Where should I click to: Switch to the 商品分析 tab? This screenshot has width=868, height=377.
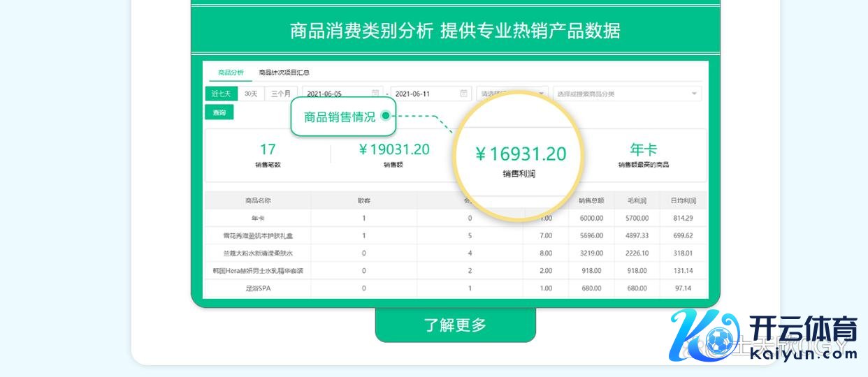click(x=231, y=72)
